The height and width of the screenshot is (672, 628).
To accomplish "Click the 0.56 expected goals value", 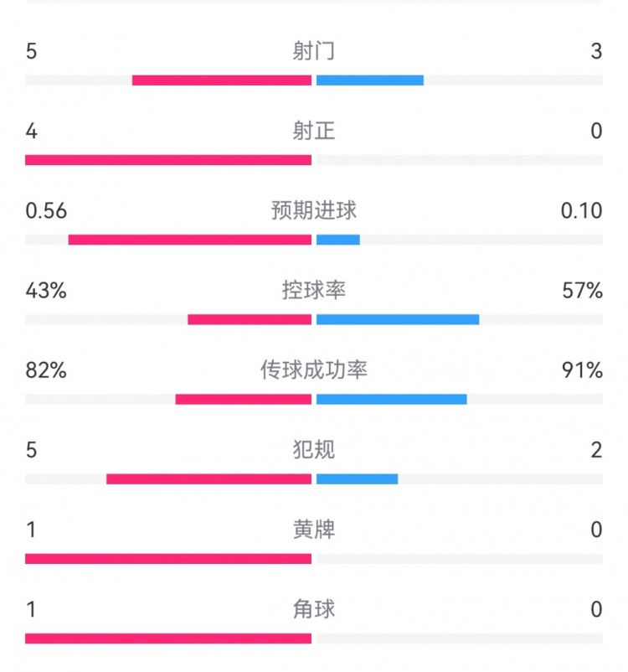I will coord(46,210).
